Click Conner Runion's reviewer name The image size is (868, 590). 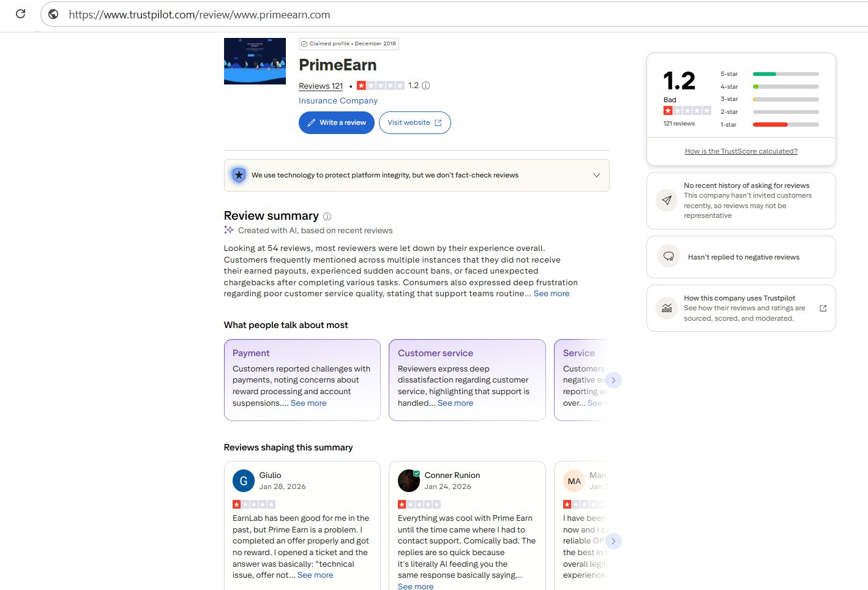[x=452, y=476]
